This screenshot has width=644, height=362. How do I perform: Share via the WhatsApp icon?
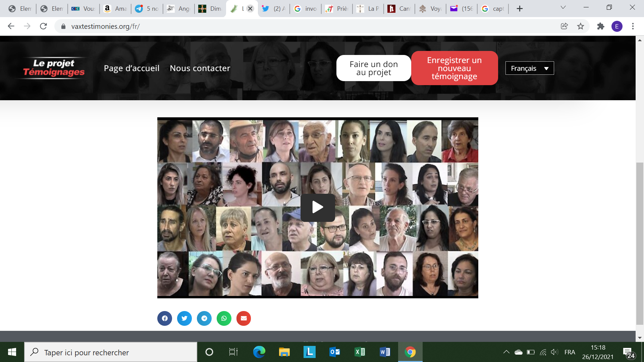[x=224, y=318]
